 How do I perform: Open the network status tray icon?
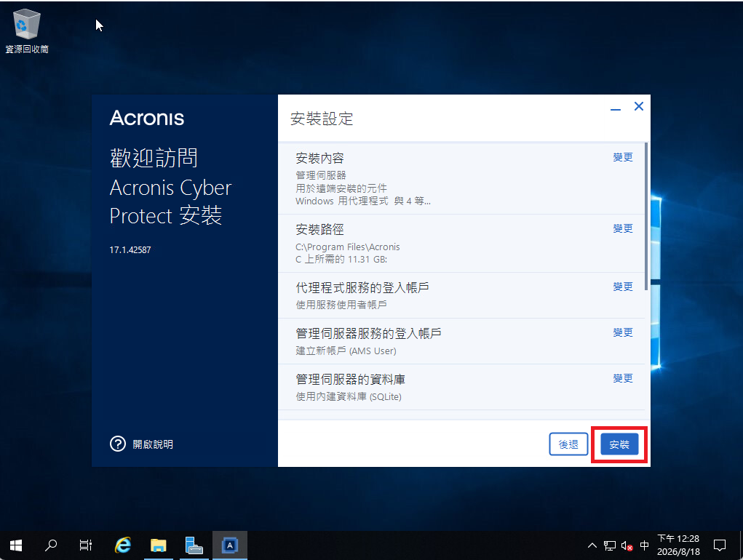tap(610, 545)
